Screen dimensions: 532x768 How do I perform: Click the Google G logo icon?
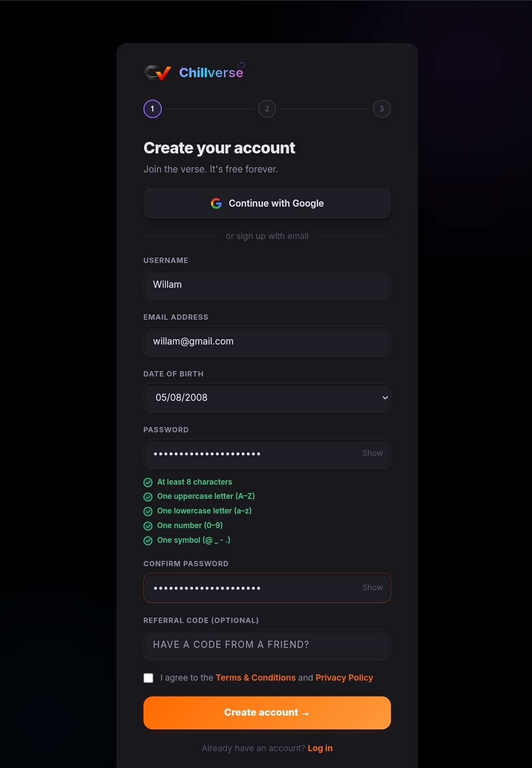[216, 204]
